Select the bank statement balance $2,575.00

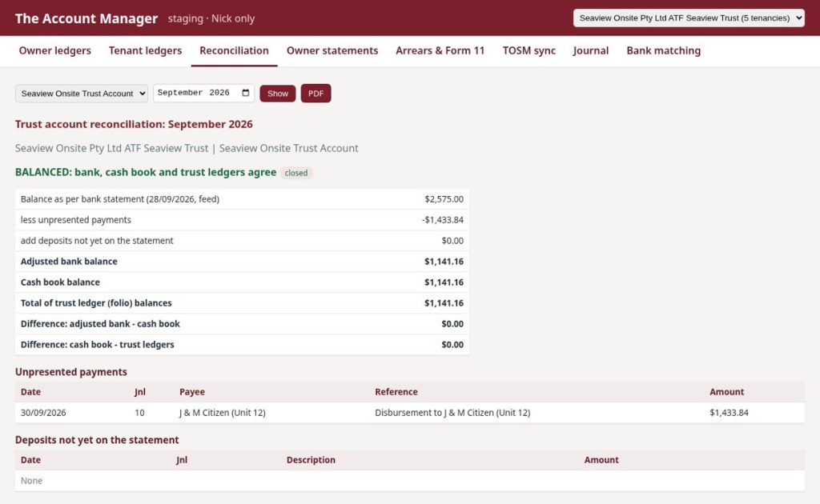pos(444,199)
